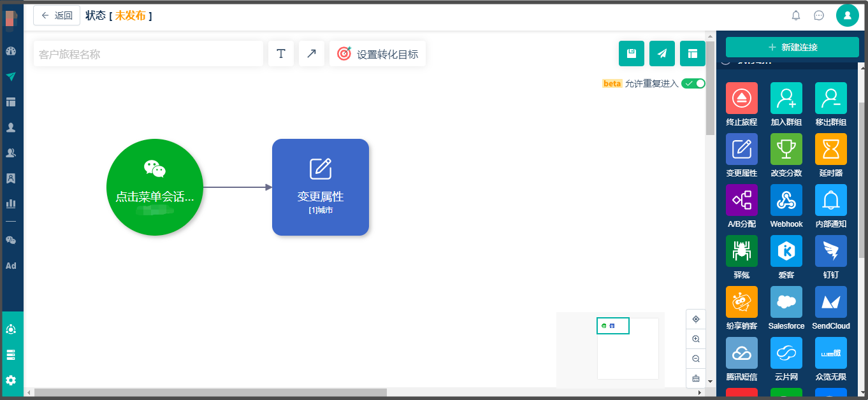Select the 终止旅程 action icon
Viewport: 868px width, 400px height.
click(x=742, y=98)
